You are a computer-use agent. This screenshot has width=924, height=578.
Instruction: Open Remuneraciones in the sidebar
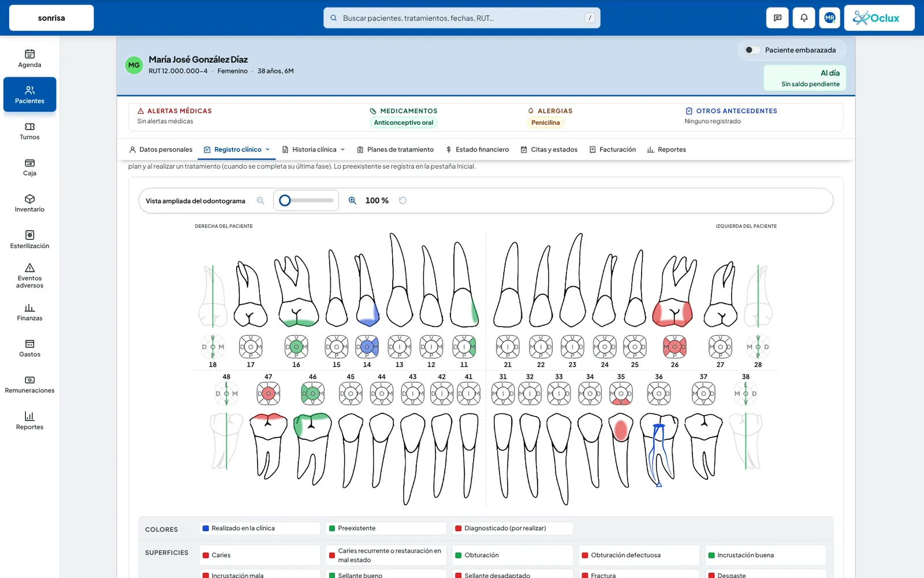click(x=29, y=384)
